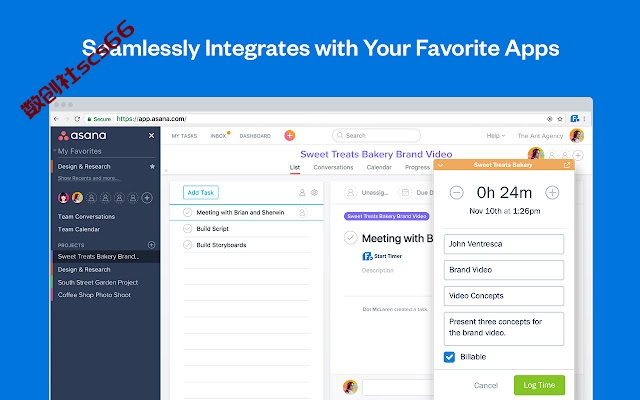
Task: Click the Nov 10th at 1:26pm timestamp
Action: [504, 211]
